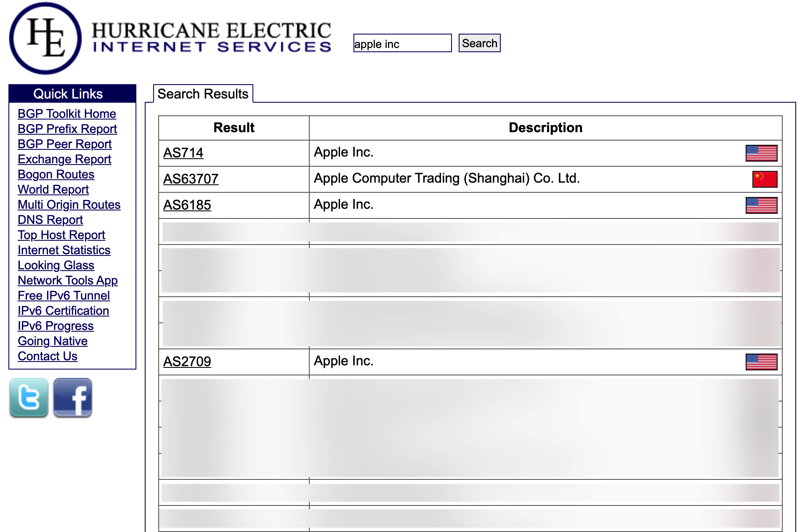Click the US flag in AS6185 row

(761, 205)
